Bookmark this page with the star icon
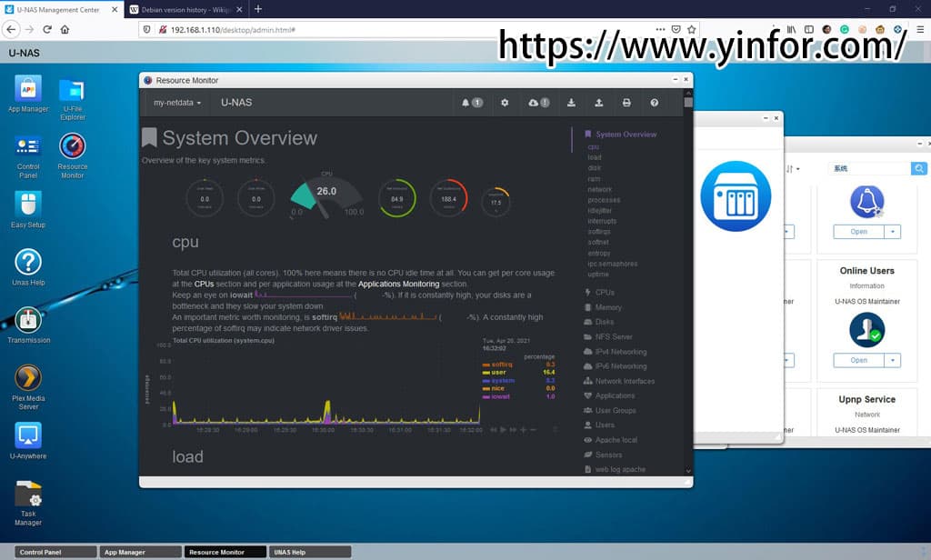 pos(691,29)
